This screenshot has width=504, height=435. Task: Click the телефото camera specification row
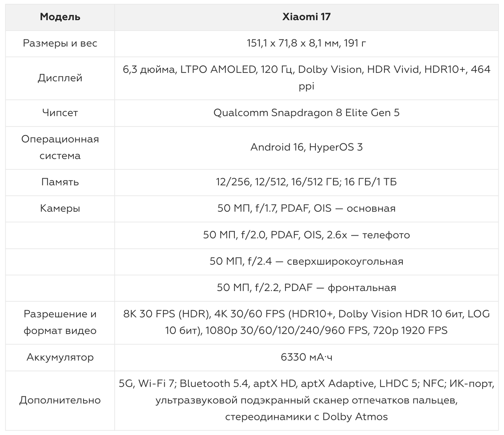306,235
